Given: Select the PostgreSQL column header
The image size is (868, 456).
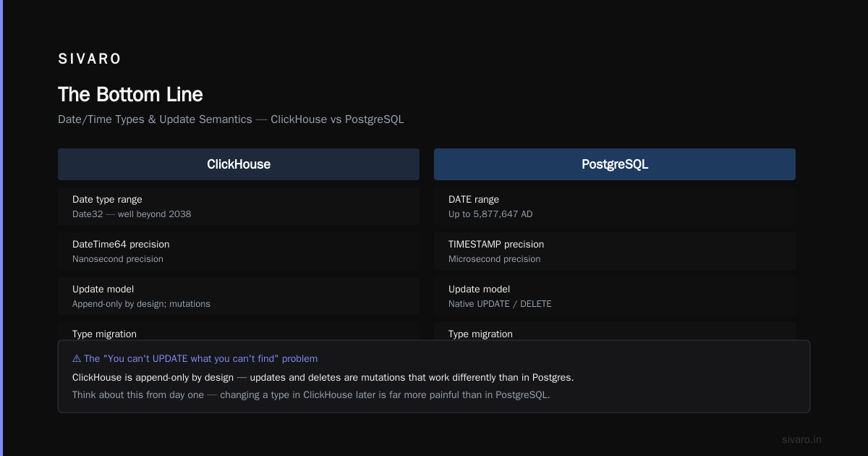Looking at the screenshot, I should click(x=615, y=164).
